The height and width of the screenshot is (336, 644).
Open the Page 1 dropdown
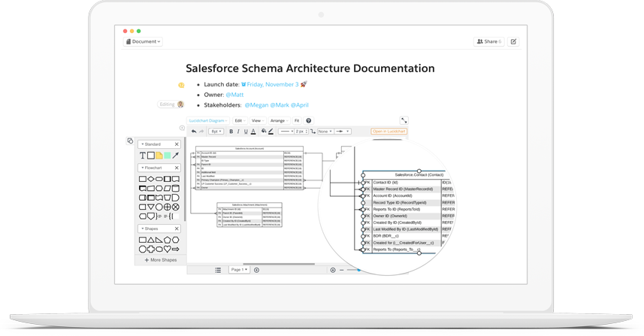coord(239,270)
